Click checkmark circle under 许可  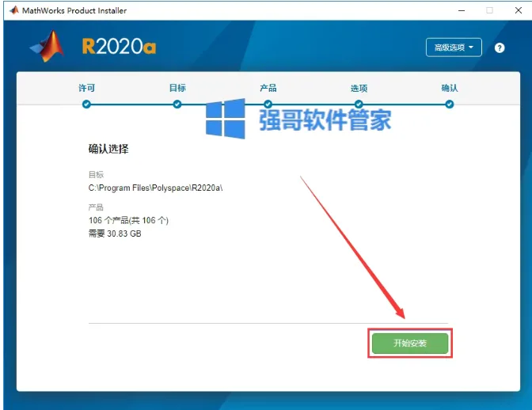(x=86, y=104)
